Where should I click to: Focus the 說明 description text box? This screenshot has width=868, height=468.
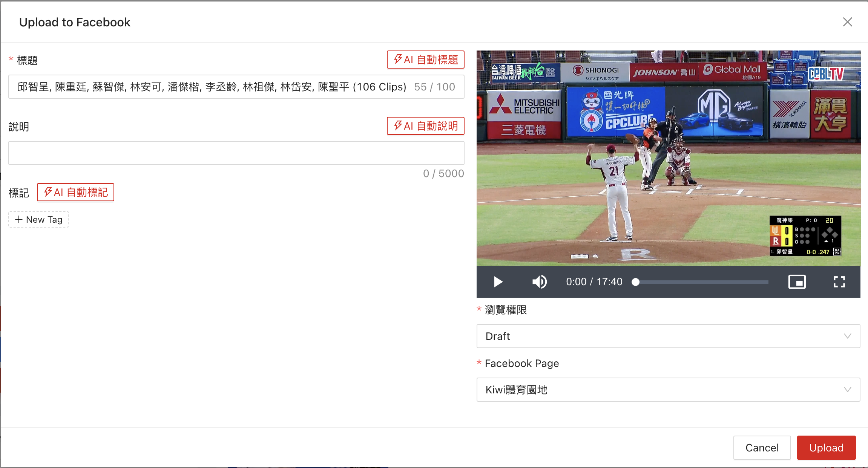pos(236,153)
